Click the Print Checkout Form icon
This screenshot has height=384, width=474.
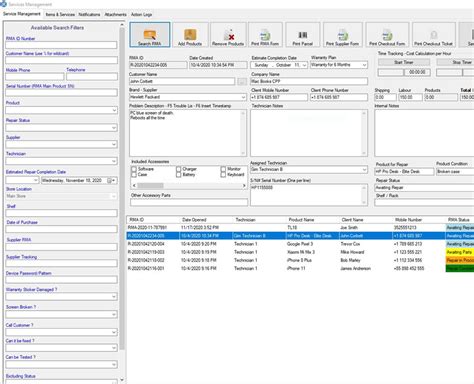(387, 35)
